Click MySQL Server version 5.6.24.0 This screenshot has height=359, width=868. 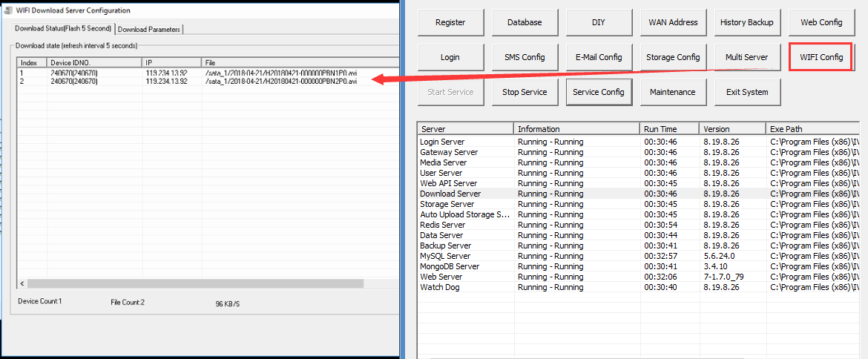click(719, 256)
